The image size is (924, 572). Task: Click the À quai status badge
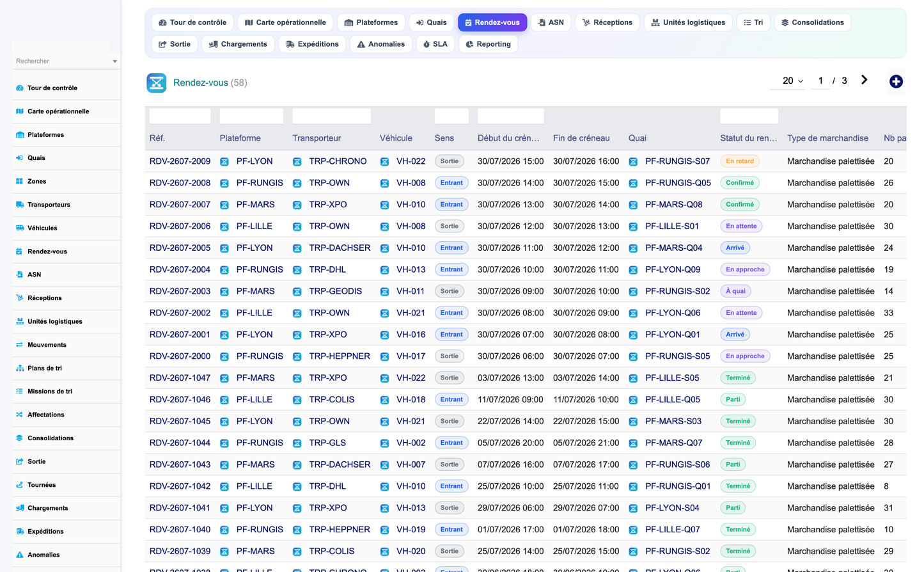735,291
